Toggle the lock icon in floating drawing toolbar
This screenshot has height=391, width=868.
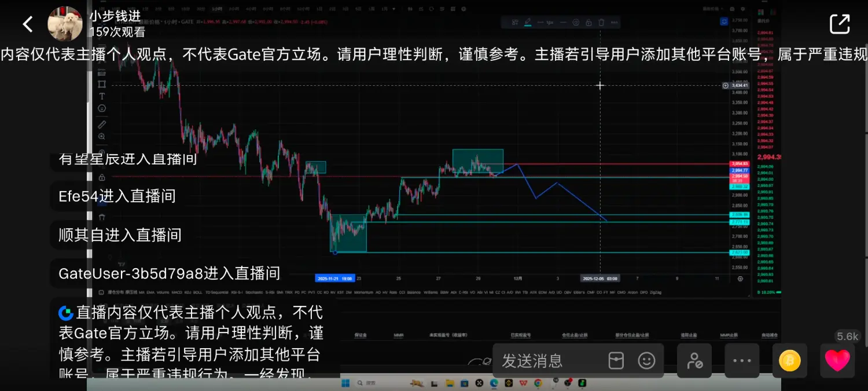(x=589, y=23)
